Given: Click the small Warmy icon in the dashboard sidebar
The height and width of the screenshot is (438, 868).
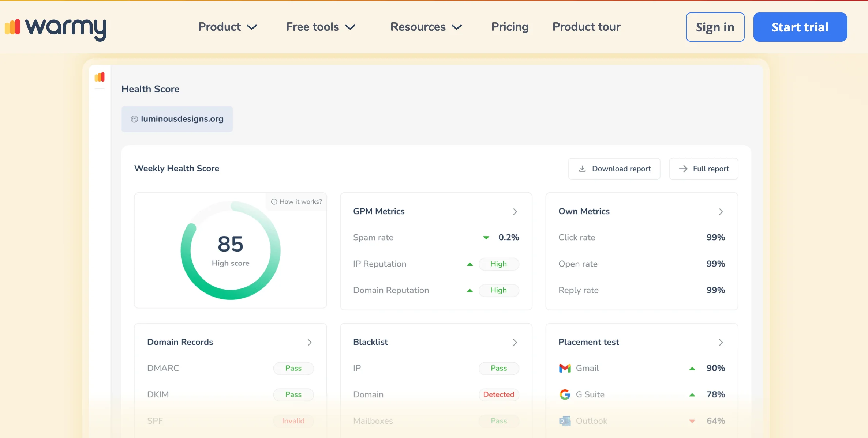Looking at the screenshot, I should coord(100,77).
